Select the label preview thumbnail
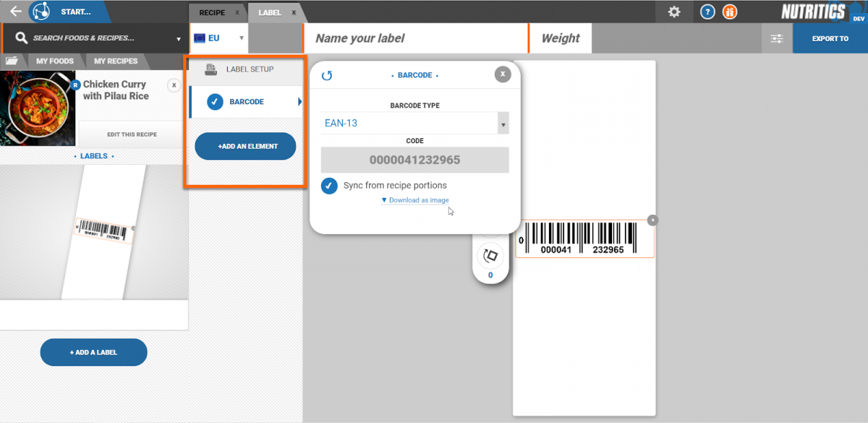The image size is (868, 423). tap(102, 231)
